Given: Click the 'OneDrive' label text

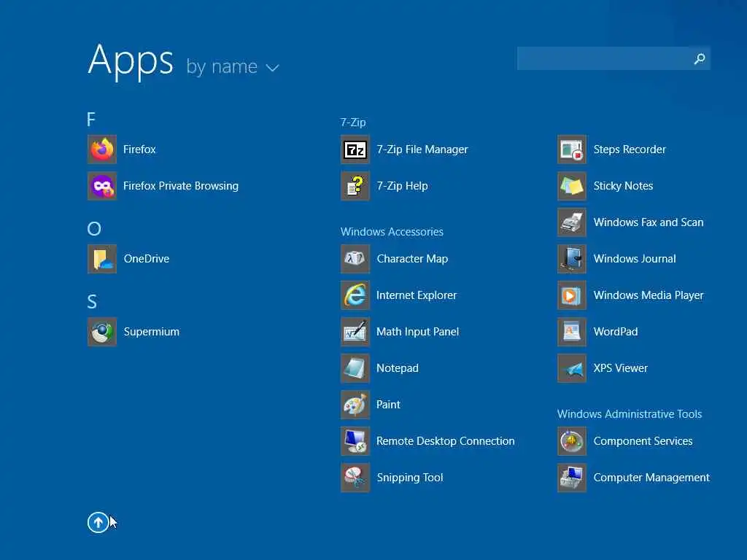Looking at the screenshot, I should pos(146,259).
